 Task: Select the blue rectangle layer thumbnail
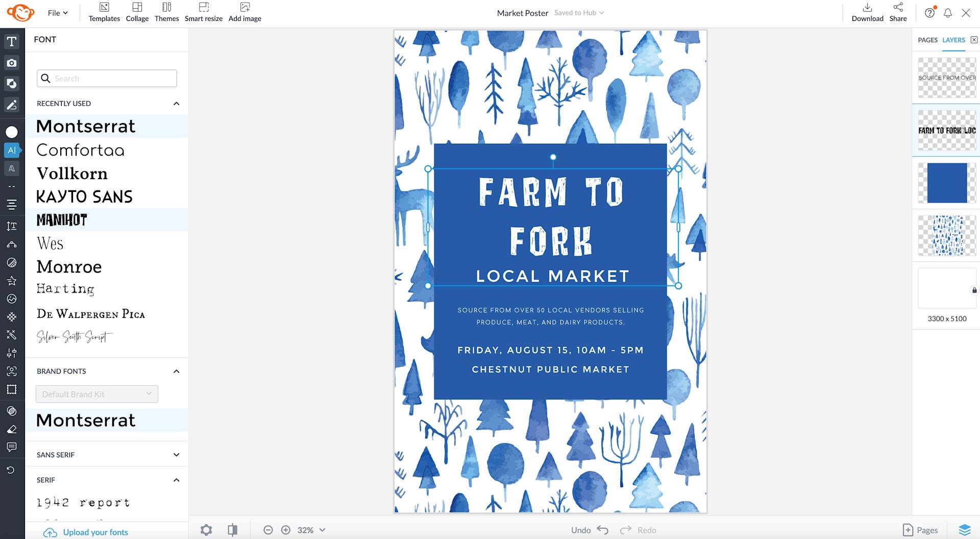(946, 183)
